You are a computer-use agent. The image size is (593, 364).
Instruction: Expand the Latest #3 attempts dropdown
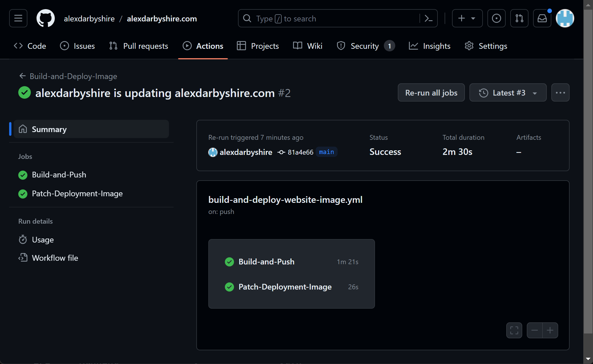(x=508, y=92)
